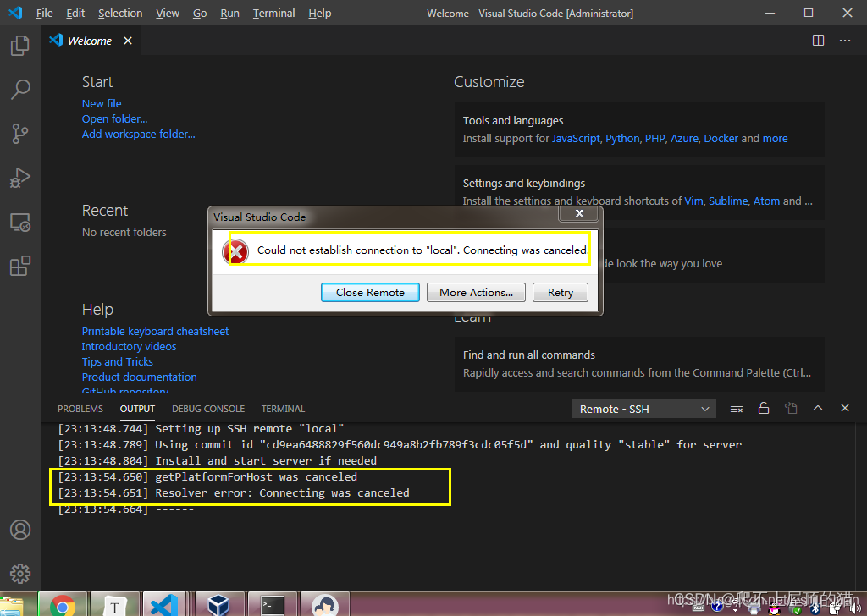Screen dimensions: 867x616
Task: Click the PHP language link
Action: pos(654,138)
